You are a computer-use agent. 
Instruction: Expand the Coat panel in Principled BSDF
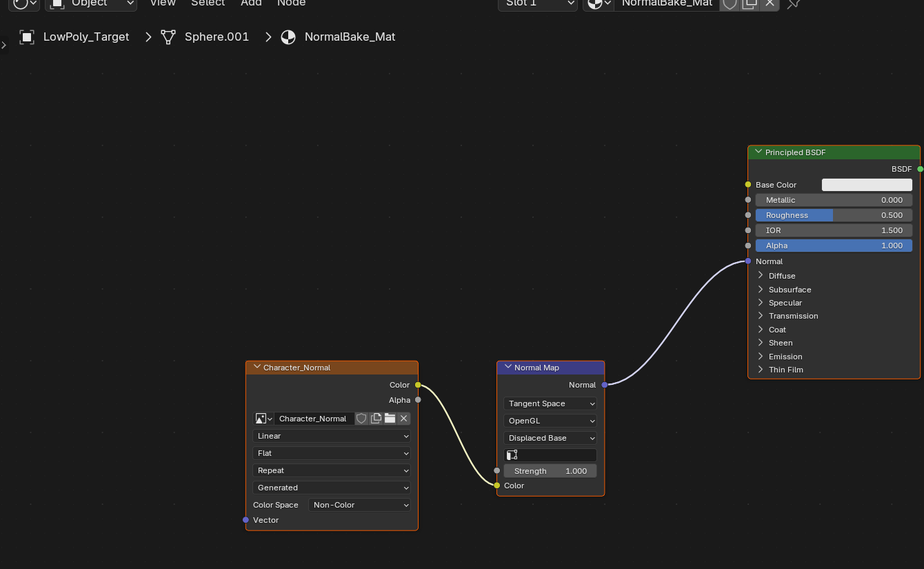point(761,329)
